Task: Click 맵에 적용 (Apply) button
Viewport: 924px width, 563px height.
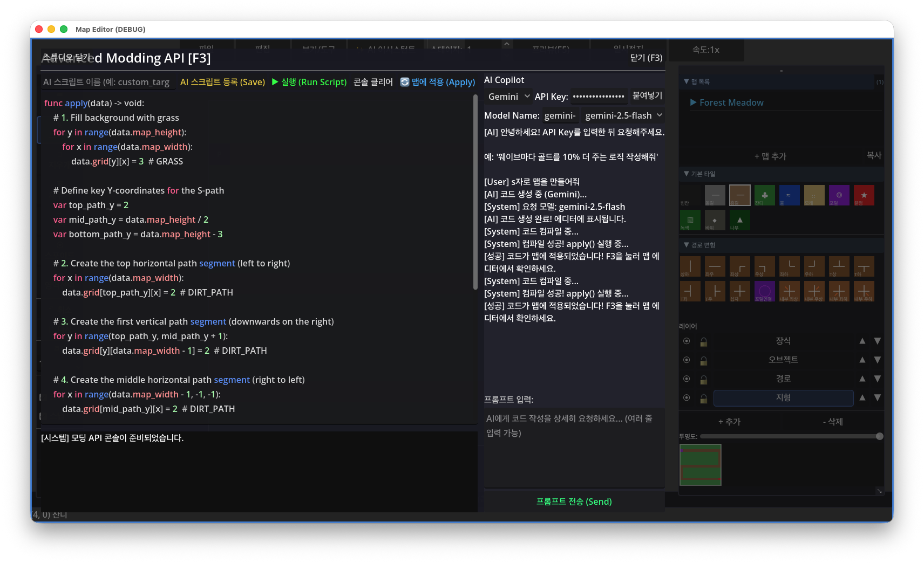Action: click(x=438, y=82)
